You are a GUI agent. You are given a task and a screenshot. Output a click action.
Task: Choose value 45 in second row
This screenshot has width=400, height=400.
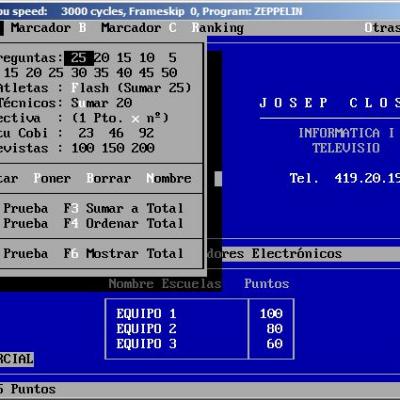pyautogui.click(x=147, y=73)
